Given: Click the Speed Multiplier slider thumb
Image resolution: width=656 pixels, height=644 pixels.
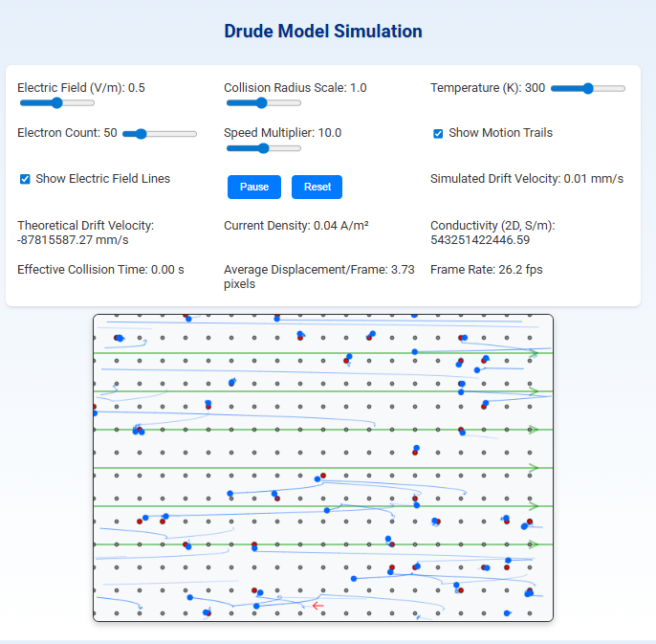Looking at the screenshot, I should pyautogui.click(x=264, y=148).
